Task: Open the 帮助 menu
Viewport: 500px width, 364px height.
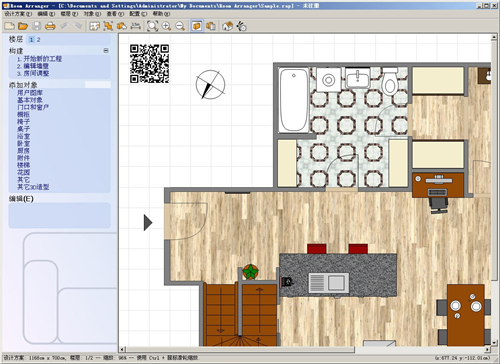Action: point(161,14)
